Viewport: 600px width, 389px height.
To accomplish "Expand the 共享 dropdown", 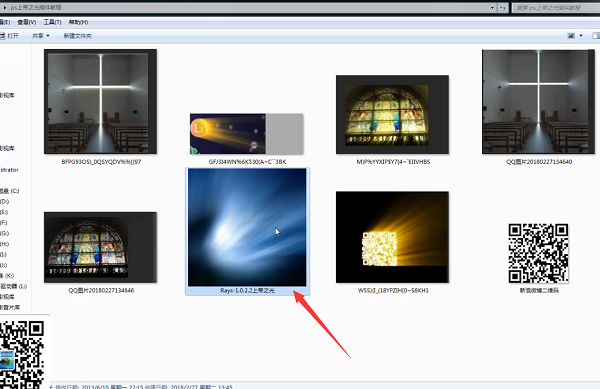I will coord(41,36).
